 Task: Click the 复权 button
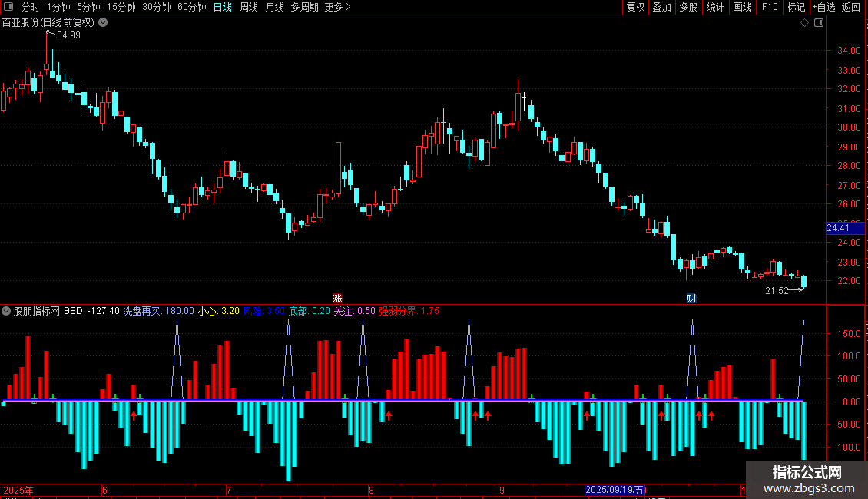(x=635, y=7)
